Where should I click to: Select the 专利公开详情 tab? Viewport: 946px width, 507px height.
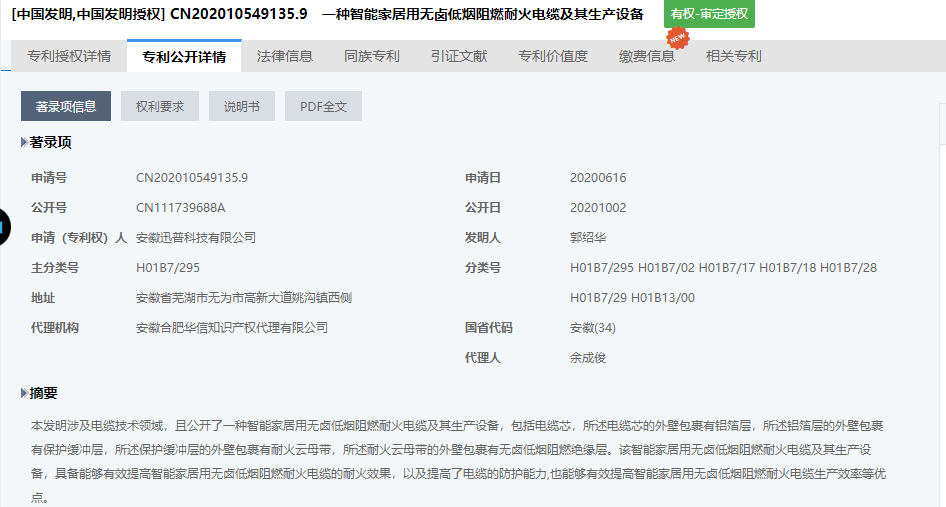[x=184, y=56]
